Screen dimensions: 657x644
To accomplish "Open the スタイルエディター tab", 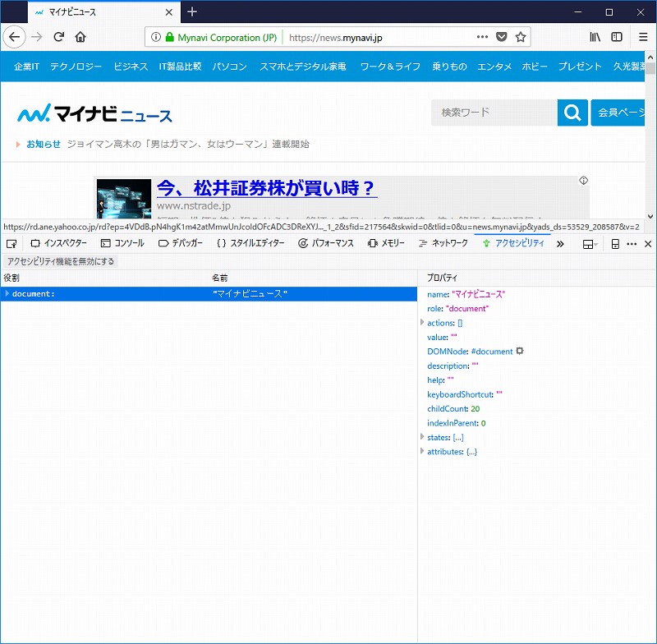I will [x=250, y=243].
